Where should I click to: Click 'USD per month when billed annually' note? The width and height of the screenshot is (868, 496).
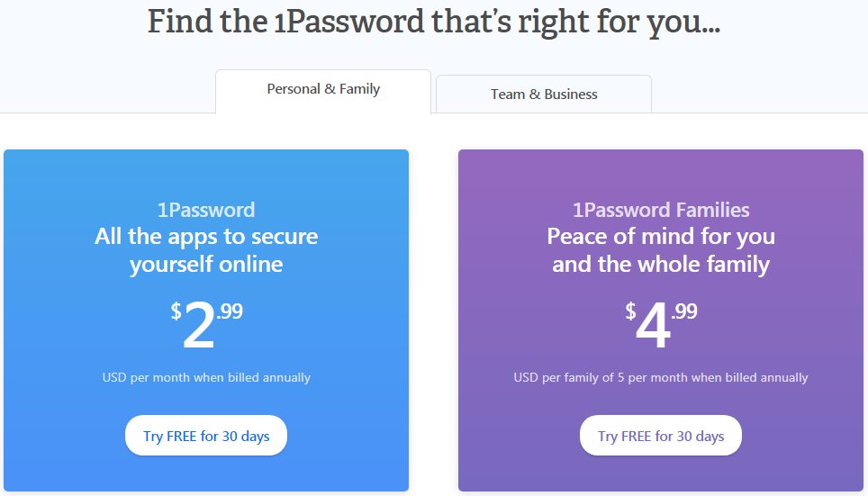206,377
